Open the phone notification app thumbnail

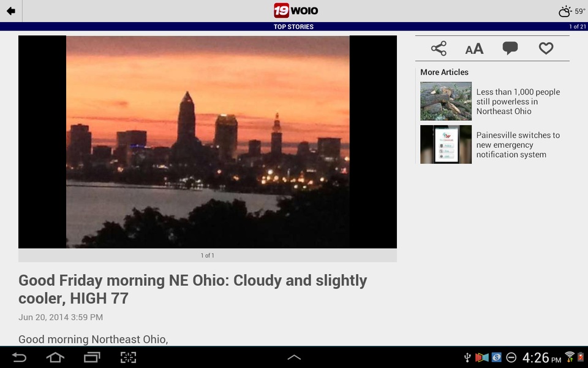[445, 144]
